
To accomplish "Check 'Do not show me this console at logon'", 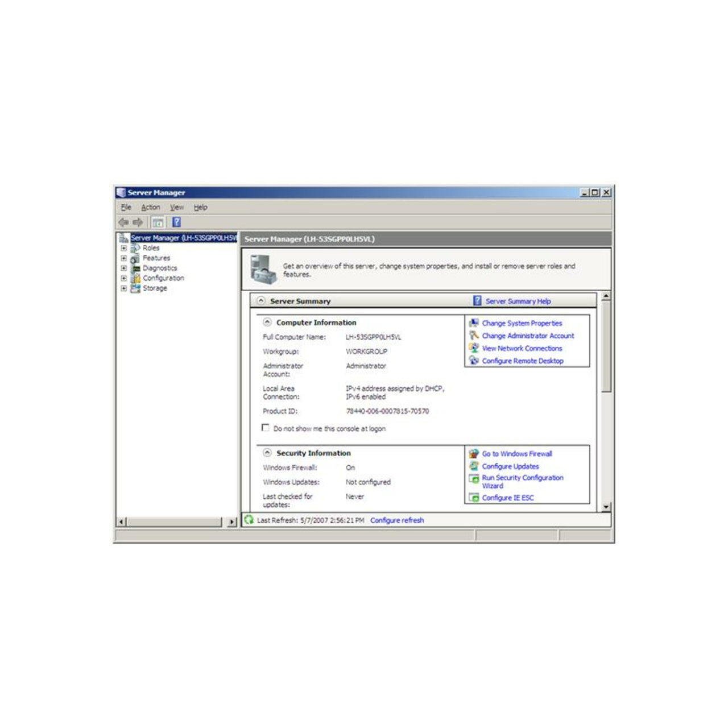I will (266, 428).
